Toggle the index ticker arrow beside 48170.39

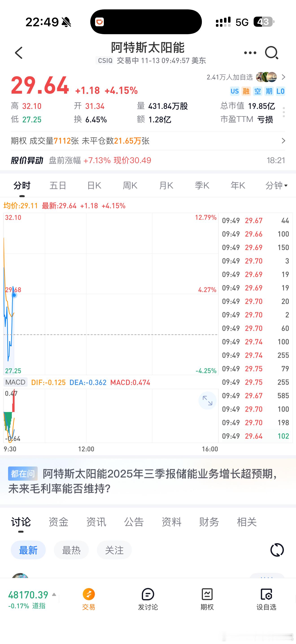54,595
